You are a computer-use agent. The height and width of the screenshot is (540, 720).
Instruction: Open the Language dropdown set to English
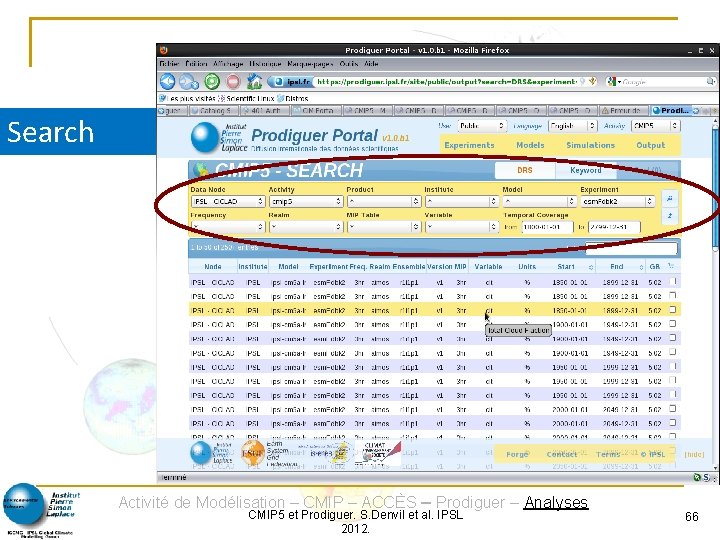point(573,125)
